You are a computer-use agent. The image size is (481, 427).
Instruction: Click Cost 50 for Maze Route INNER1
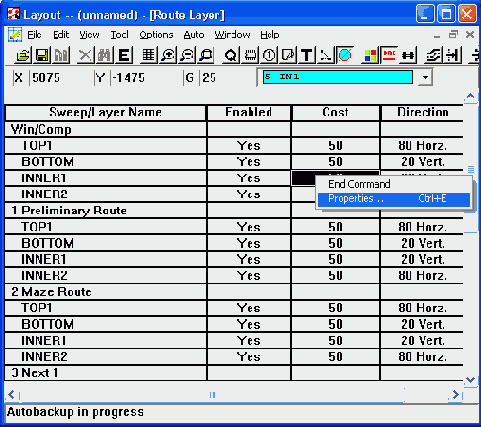point(335,340)
